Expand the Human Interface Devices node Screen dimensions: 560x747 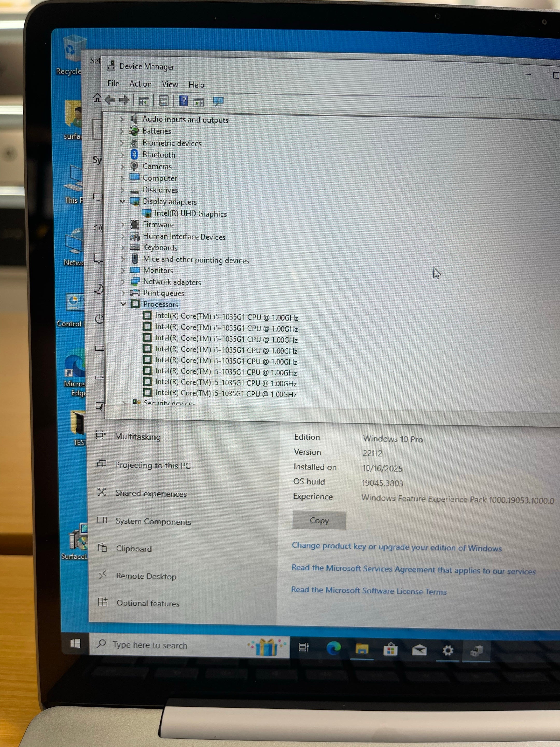pyautogui.click(x=123, y=236)
